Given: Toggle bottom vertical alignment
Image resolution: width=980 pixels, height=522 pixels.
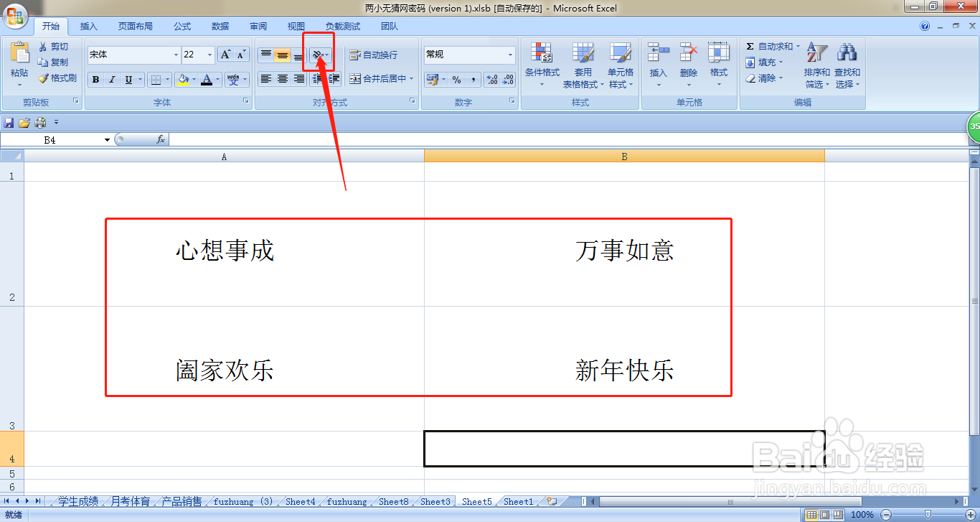Looking at the screenshot, I should pos(298,55).
